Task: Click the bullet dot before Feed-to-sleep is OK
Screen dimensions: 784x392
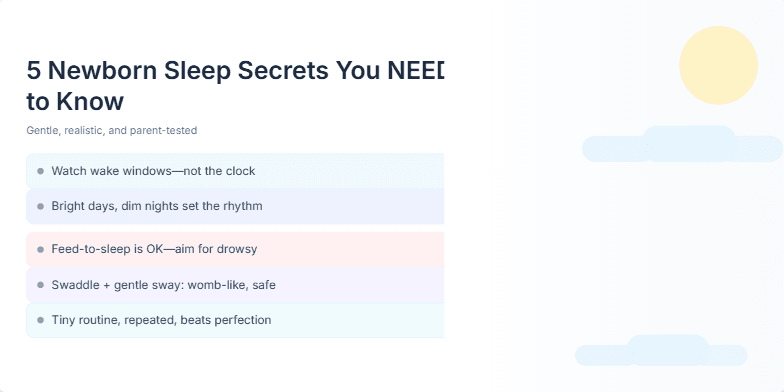Action: coord(40,250)
